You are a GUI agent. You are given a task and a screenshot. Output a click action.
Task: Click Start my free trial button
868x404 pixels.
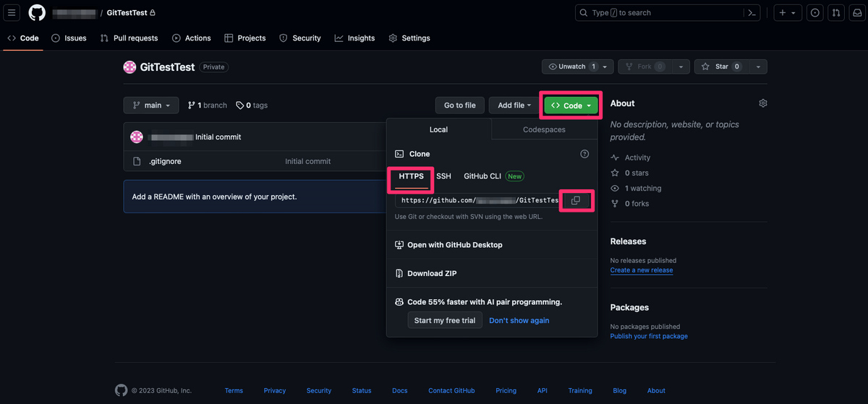[445, 320]
